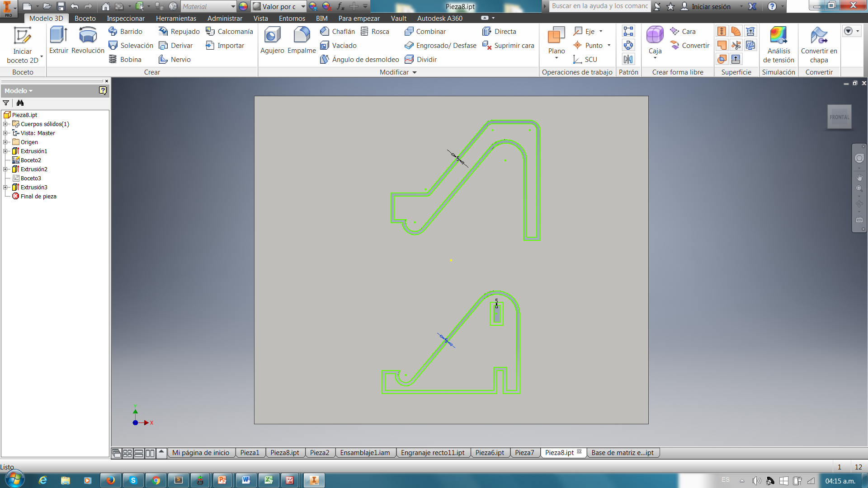The height and width of the screenshot is (488, 868).
Task: Expand the Origen folder node
Action: click(5, 142)
